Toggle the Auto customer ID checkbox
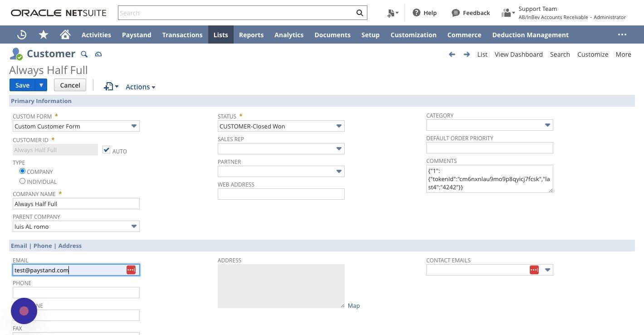 coord(107,149)
